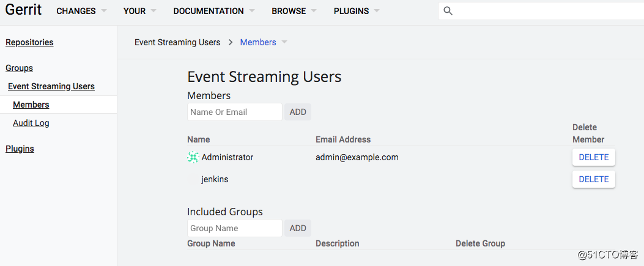The height and width of the screenshot is (266, 644).
Task: Open the DOCUMENTATION dropdown
Action: (213, 12)
